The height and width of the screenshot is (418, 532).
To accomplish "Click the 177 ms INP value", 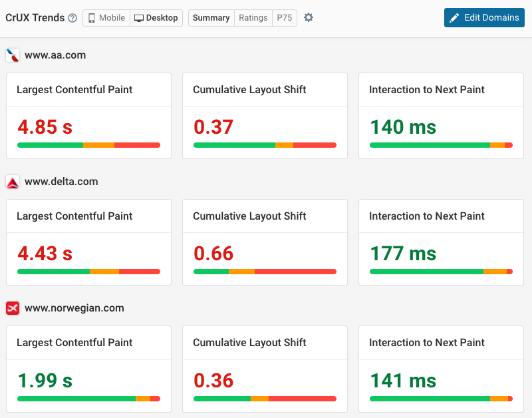I will [403, 254].
